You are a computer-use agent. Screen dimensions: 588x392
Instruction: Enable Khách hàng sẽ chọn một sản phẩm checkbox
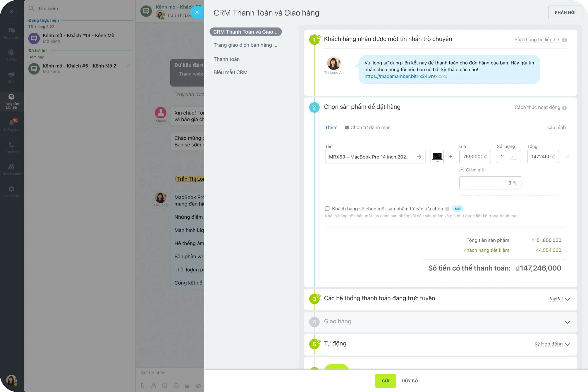[x=327, y=209]
